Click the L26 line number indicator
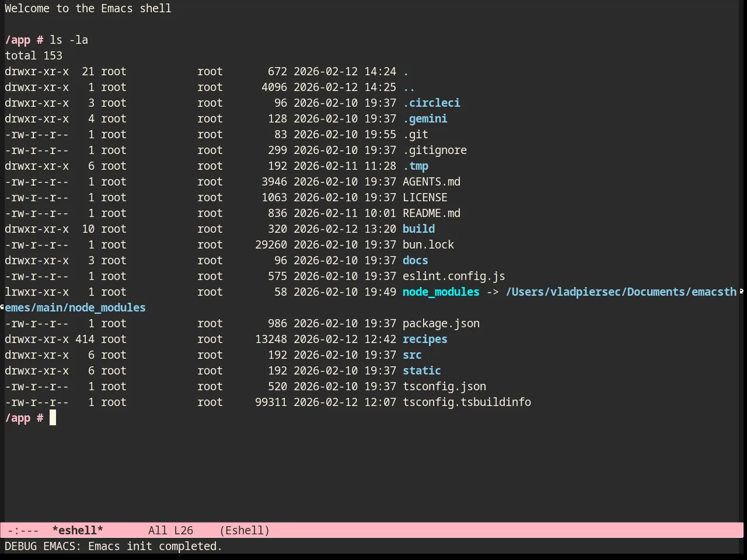The image size is (747, 560). tap(183, 530)
